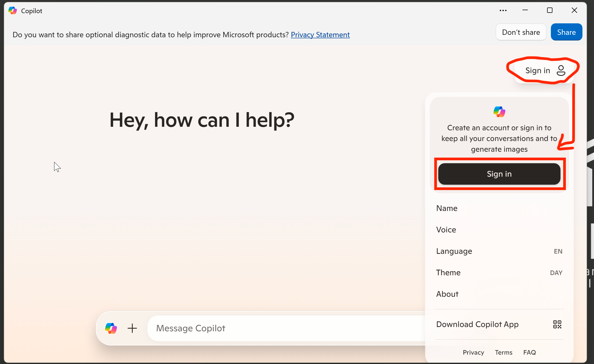Click the account icon next to Sign in
This screenshot has width=594, height=364.
[x=561, y=70]
